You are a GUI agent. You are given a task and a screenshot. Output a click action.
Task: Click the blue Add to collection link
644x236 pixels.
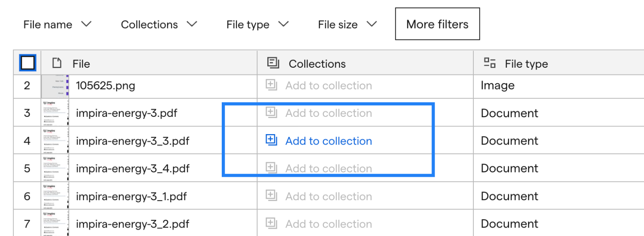coord(328,141)
